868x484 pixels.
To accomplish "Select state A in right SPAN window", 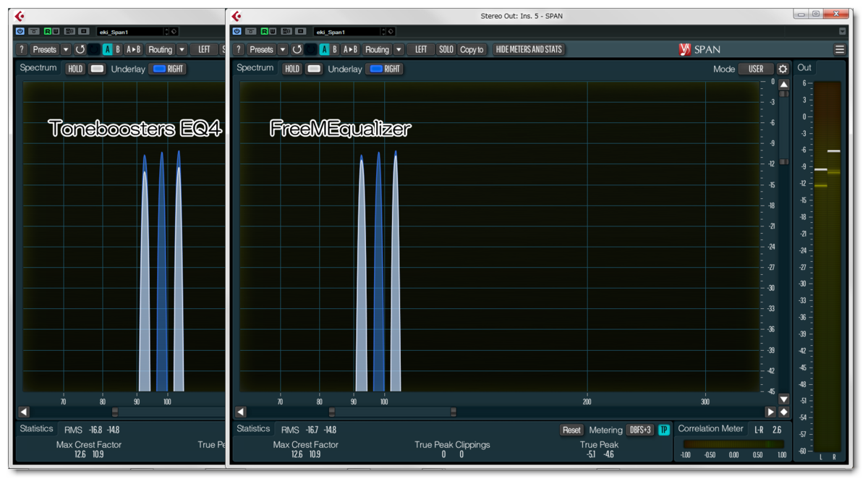I will [324, 50].
